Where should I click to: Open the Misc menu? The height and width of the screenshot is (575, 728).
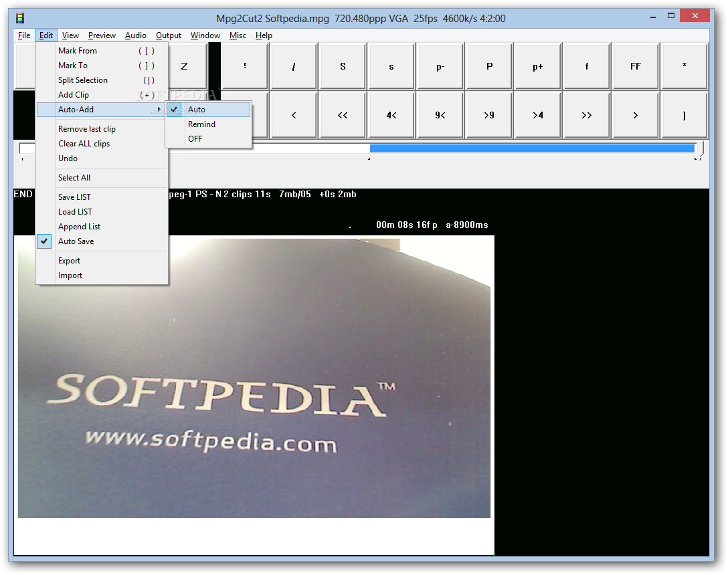pos(238,35)
